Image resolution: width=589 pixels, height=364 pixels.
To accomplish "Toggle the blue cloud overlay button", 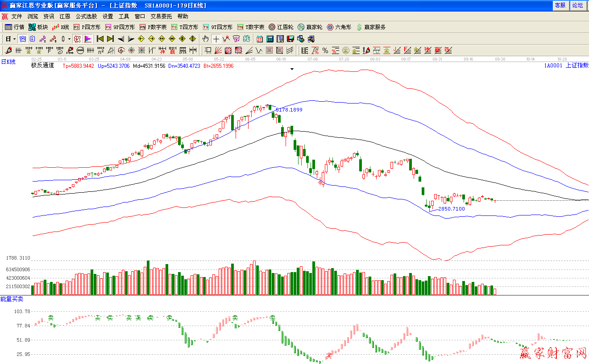I will point(22,39).
